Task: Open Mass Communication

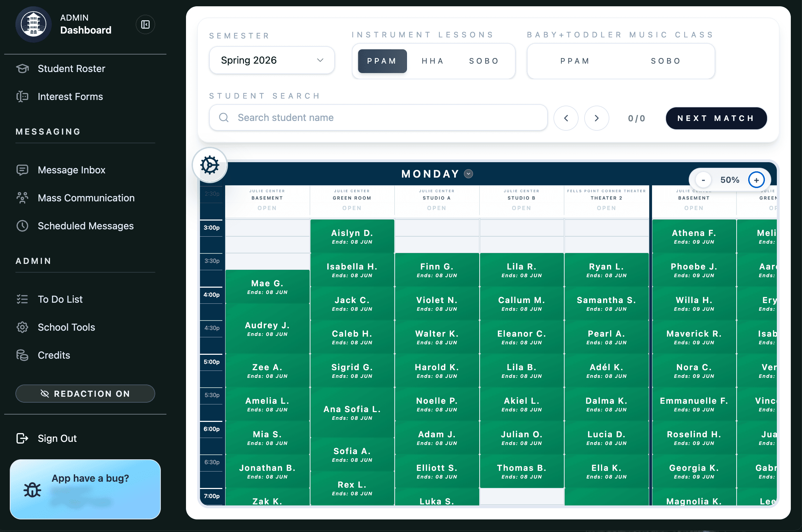Action: [86, 198]
